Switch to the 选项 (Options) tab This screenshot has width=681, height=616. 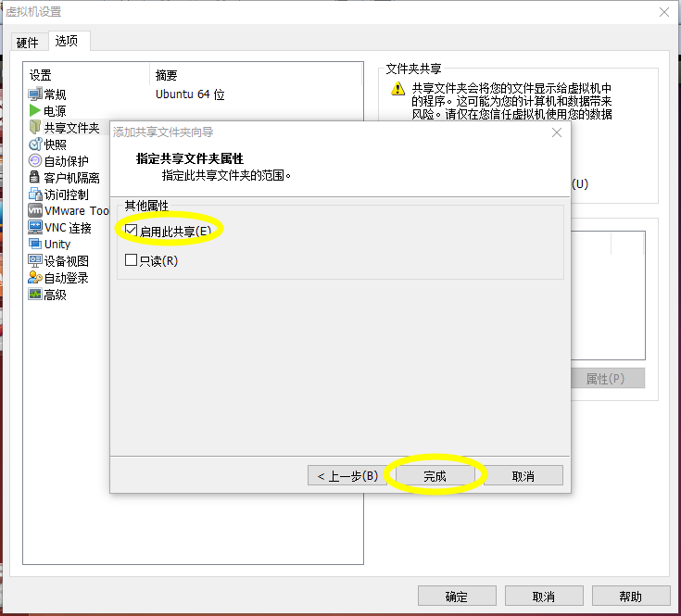(x=68, y=41)
